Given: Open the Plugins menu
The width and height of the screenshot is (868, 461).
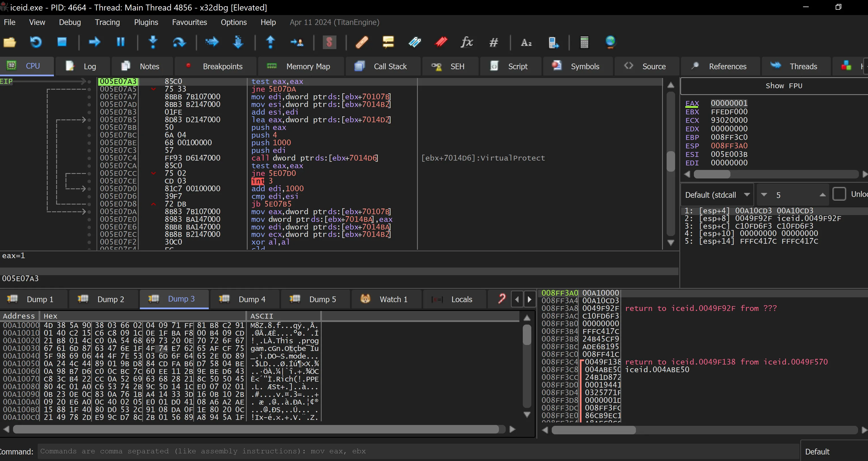Looking at the screenshot, I should point(146,22).
